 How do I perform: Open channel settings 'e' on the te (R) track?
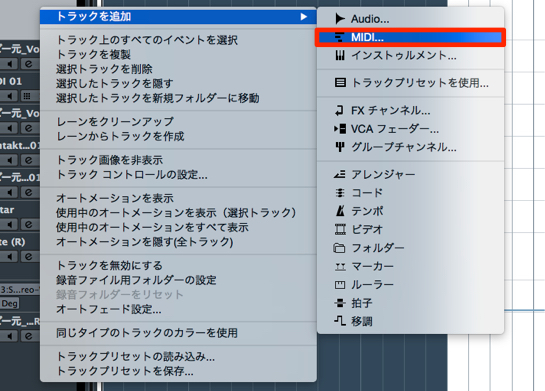click(29, 256)
